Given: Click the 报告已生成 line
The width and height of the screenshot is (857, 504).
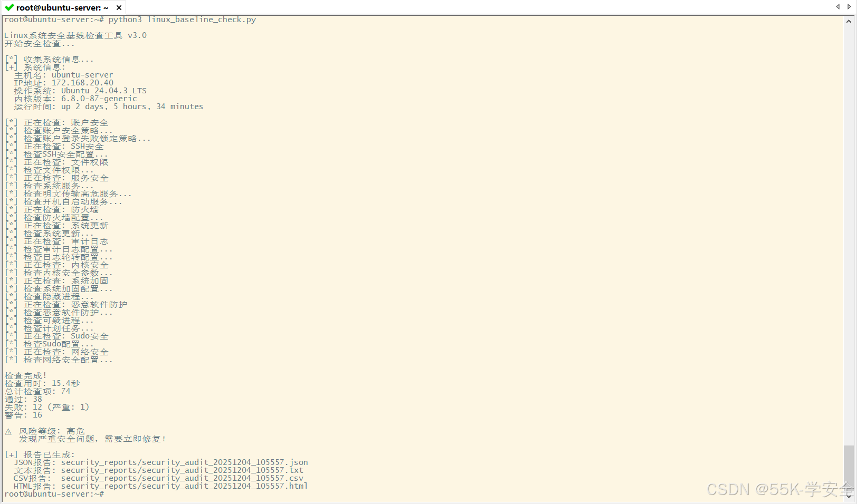Looking at the screenshot, I should tap(40, 454).
